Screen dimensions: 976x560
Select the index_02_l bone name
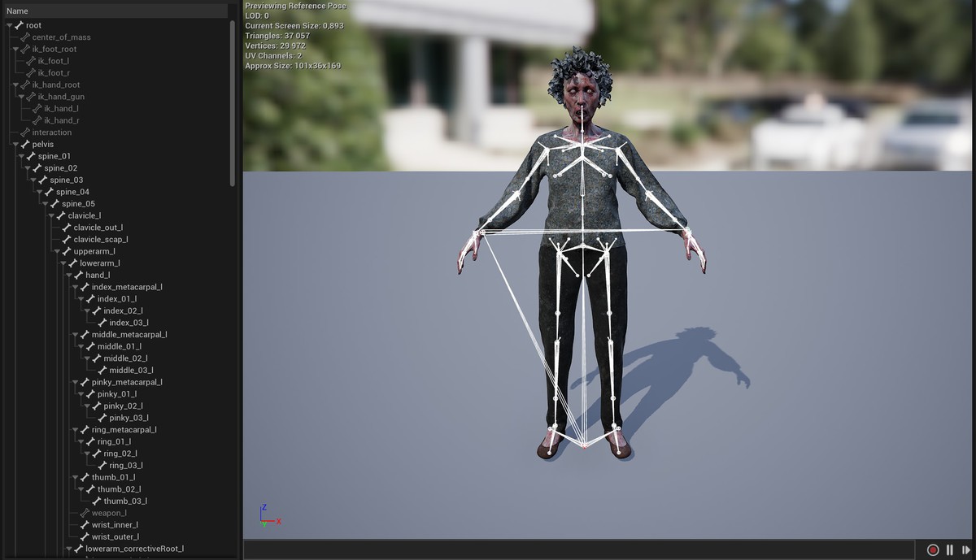[x=124, y=311]
